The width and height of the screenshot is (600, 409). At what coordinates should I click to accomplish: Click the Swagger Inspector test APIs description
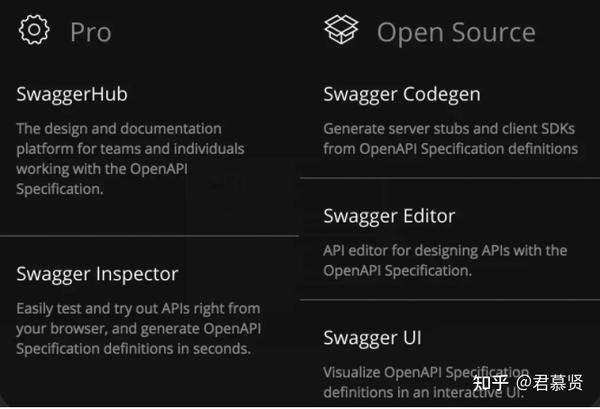138,328
